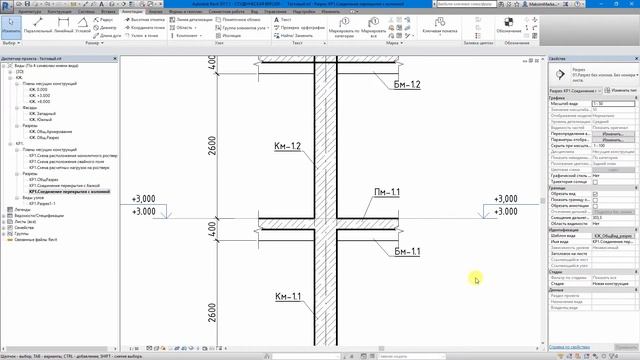Place a Высотная отметка elevation mark
The height and width of the screenshot is (360, 640).
144,20
